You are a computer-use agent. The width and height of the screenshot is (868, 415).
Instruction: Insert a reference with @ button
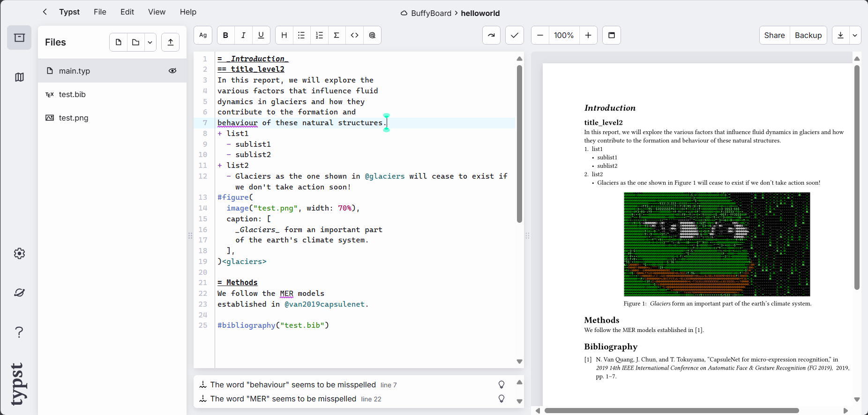[x=372, y=35]
